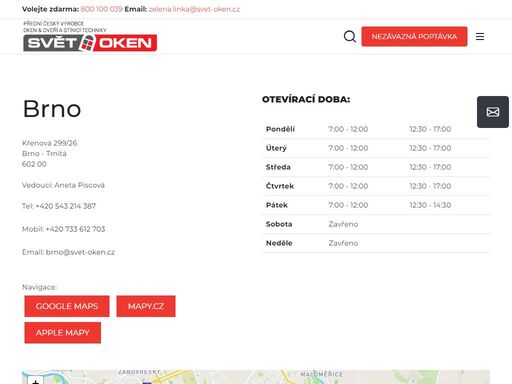Click the Sobota row label
The height and width of the screenshot is (384, 512).
[x=279, y=224]
